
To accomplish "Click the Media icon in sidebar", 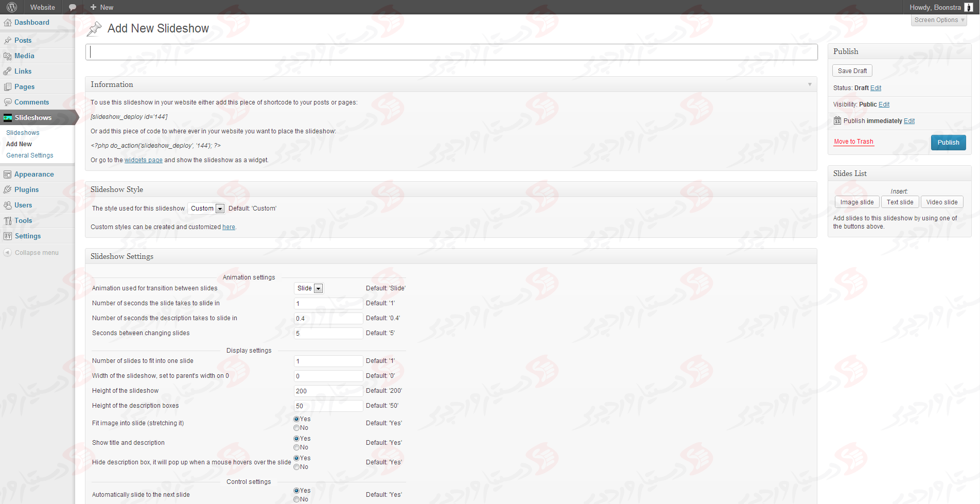I will click(7, 56).
